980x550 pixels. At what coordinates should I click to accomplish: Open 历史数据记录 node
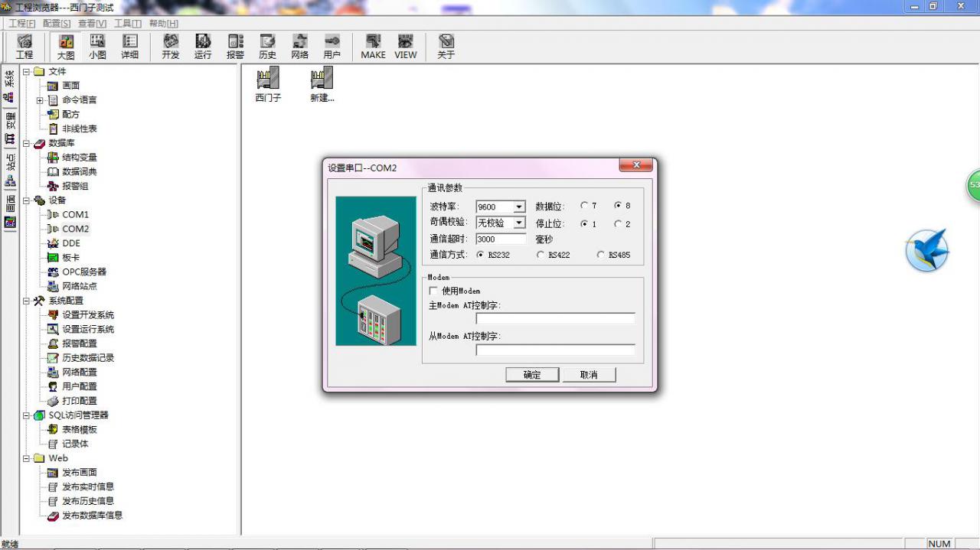coord(87,358)
